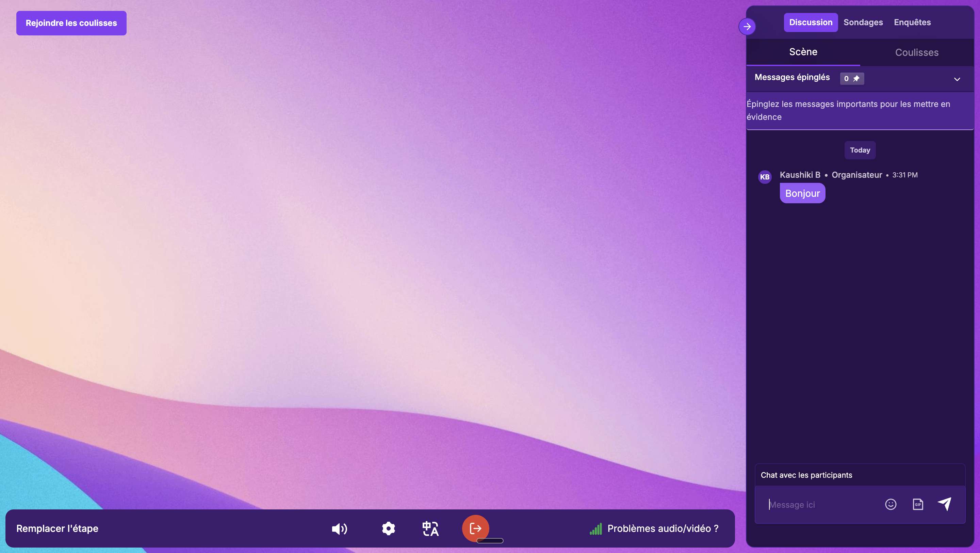Click the pinned messages counter badge
Screen dimensions: 980x553
coord(851,78)
